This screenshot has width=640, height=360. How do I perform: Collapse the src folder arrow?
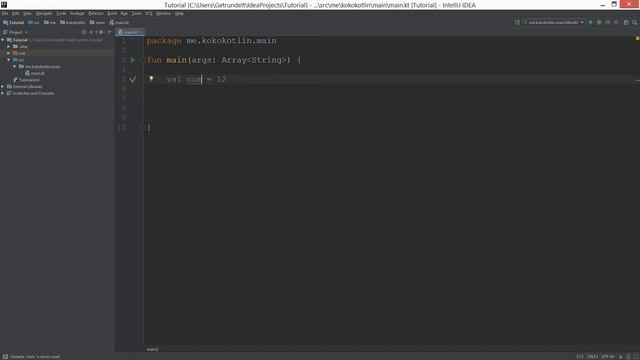coord(9,60)
